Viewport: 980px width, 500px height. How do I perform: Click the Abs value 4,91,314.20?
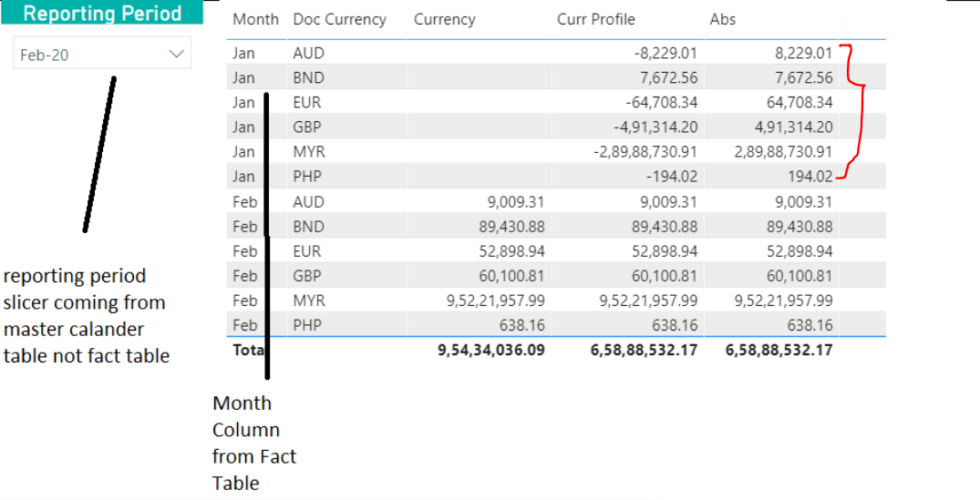click(794, 128)
